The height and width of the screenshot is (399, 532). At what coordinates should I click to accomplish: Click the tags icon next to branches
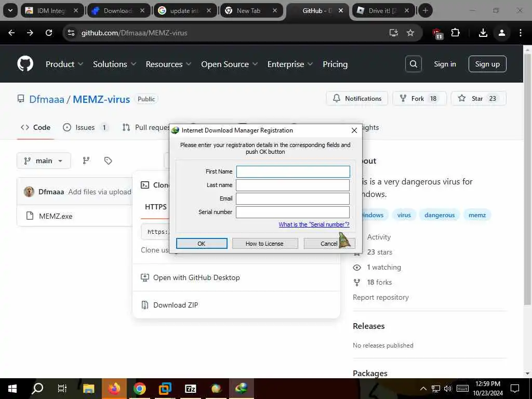pos(108,161)
